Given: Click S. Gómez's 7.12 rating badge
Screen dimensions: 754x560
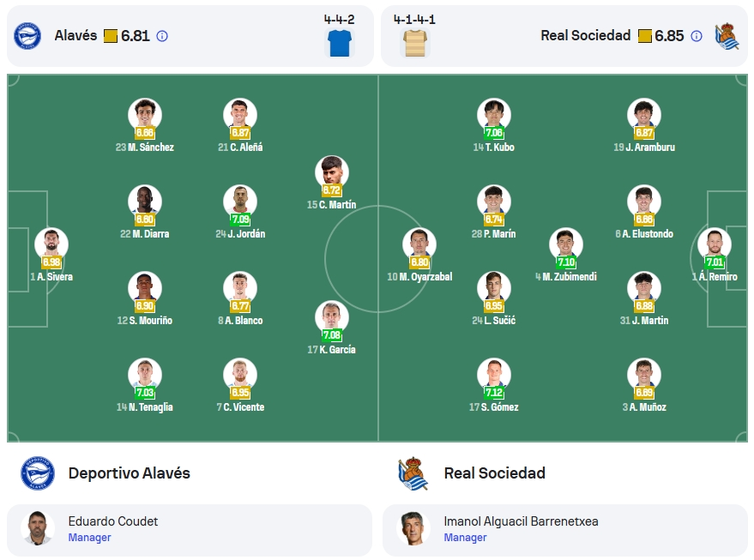Looking at the screenshot, I should (x=494, y=393).
